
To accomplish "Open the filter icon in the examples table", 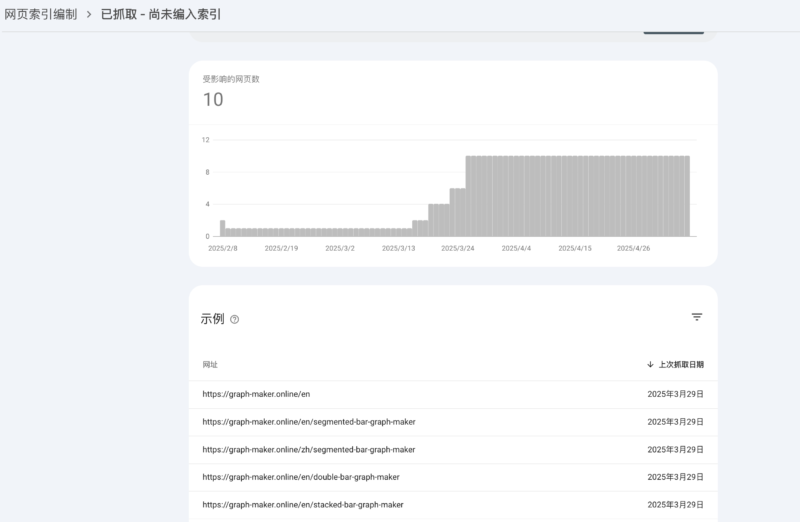I will point(697,317).
